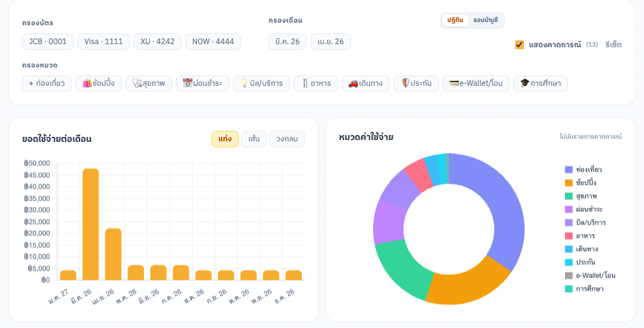The height and width of the screenshot is (328, 644).
Task: Filter category เดินทาง with car icon
Action: [x=366, y=83]
